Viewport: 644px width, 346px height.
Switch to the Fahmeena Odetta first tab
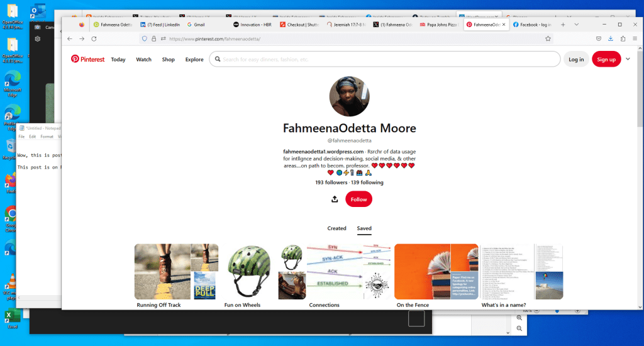[113, 25]
